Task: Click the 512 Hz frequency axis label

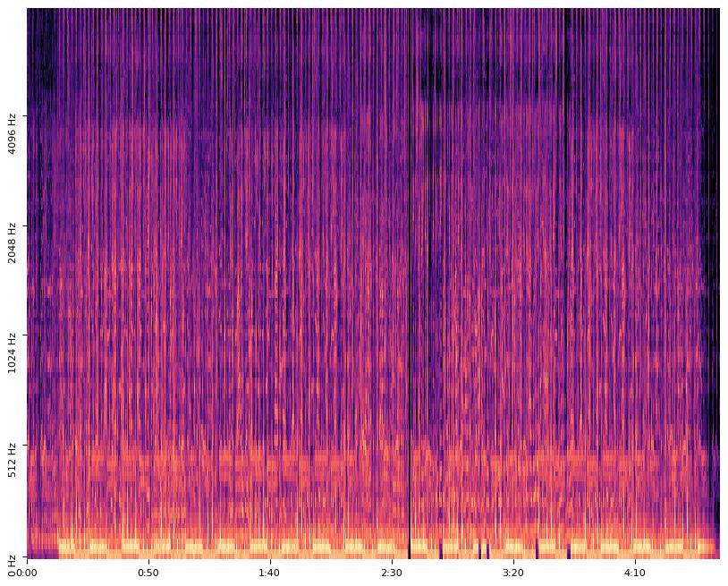Action: [12, 460]
